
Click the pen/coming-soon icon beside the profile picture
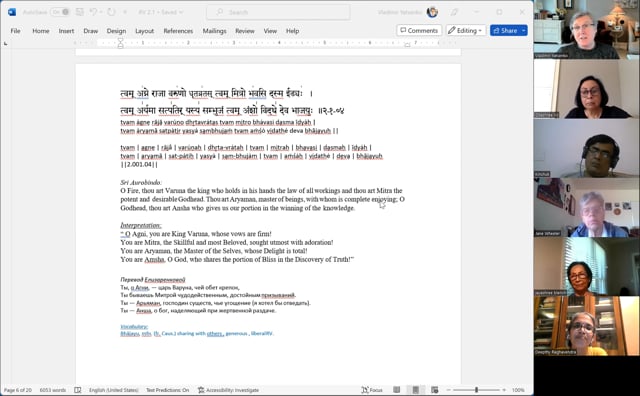[x=454, y=12]
